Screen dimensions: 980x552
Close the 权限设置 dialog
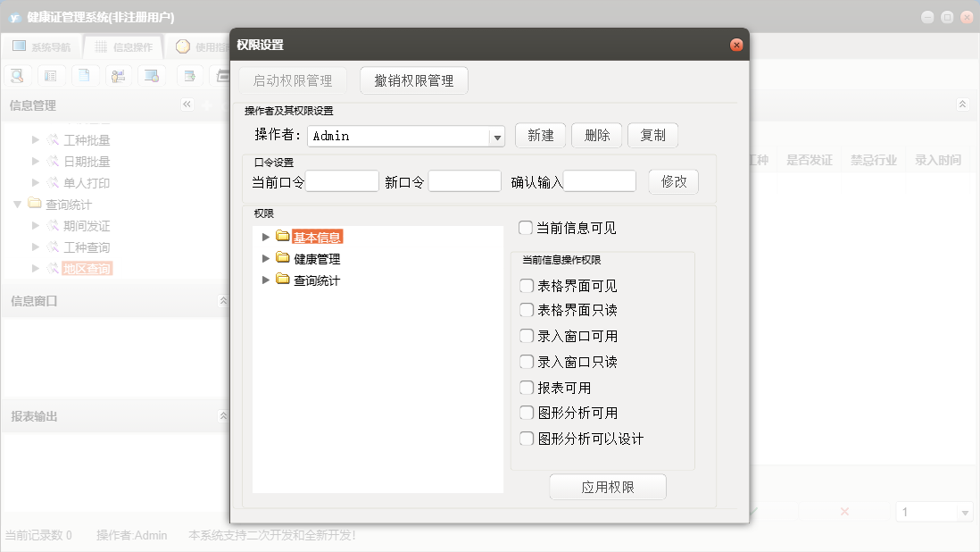pyautogui.click(x=736, y=45)
